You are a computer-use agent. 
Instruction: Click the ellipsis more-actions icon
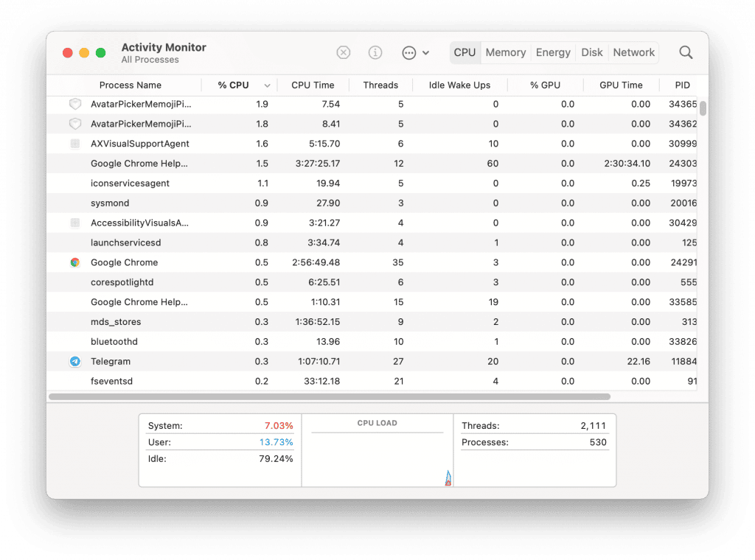pos(408,52)
